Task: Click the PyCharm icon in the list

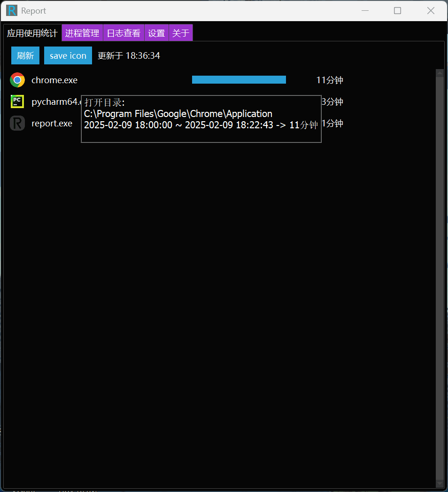Action: tap(17, 102)
